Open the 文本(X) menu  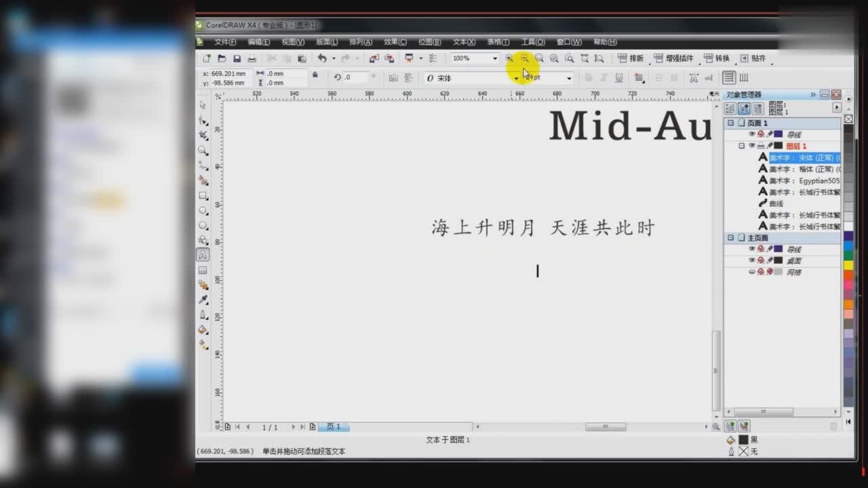coord(464,42)
